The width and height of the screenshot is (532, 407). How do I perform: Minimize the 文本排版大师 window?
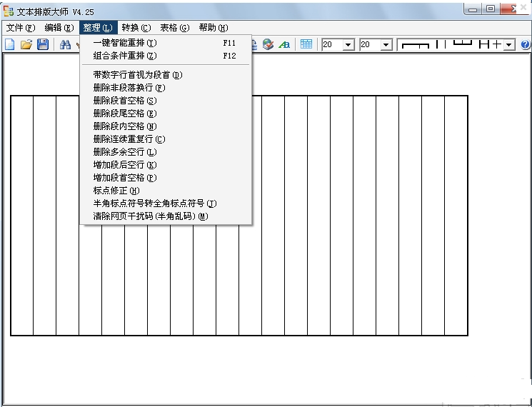pos(473,9)
